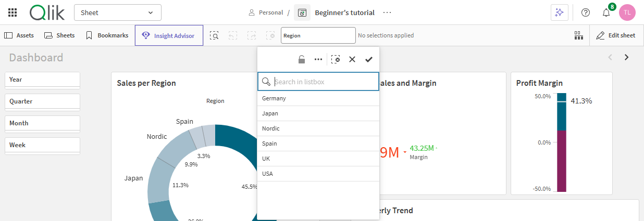Viewport: 644px width, 221px height.
Task: Toggle the selection lock icon
Action: [x=302, y=59]
